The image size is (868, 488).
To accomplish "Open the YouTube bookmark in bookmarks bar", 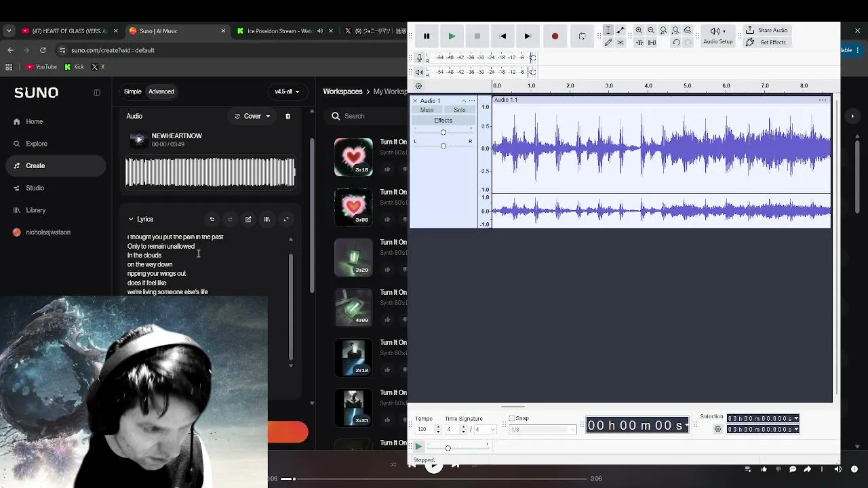I will click(x=41, y=66).
